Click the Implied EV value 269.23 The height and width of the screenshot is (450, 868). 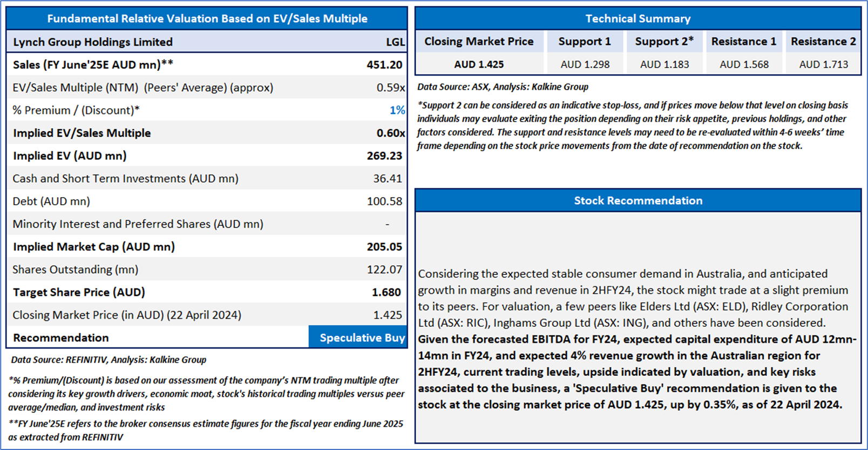click(x=384, y=156)
